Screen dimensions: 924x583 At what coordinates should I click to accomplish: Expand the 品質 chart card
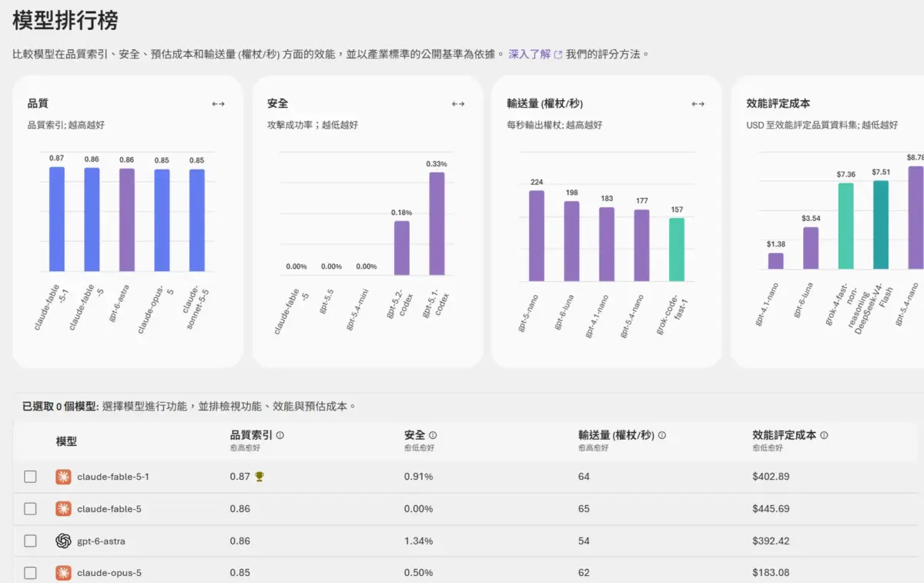click(219, 104)
